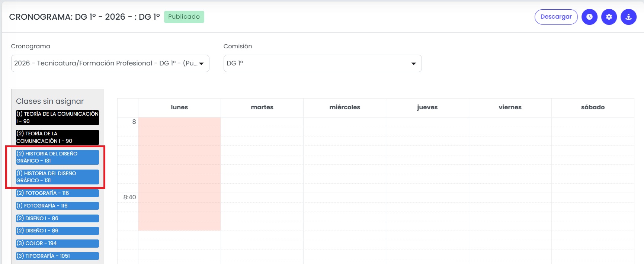Select card (1) TEORÍA DE LA COMUNICACIÓN I - 90
The height and width of the screenshot is (264, 644).
click(57, 117)
